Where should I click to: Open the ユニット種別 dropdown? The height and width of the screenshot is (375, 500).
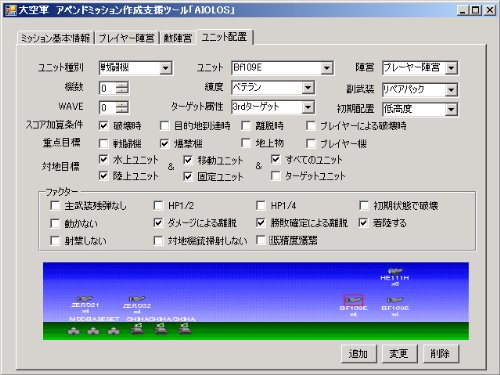coord(166,68)
